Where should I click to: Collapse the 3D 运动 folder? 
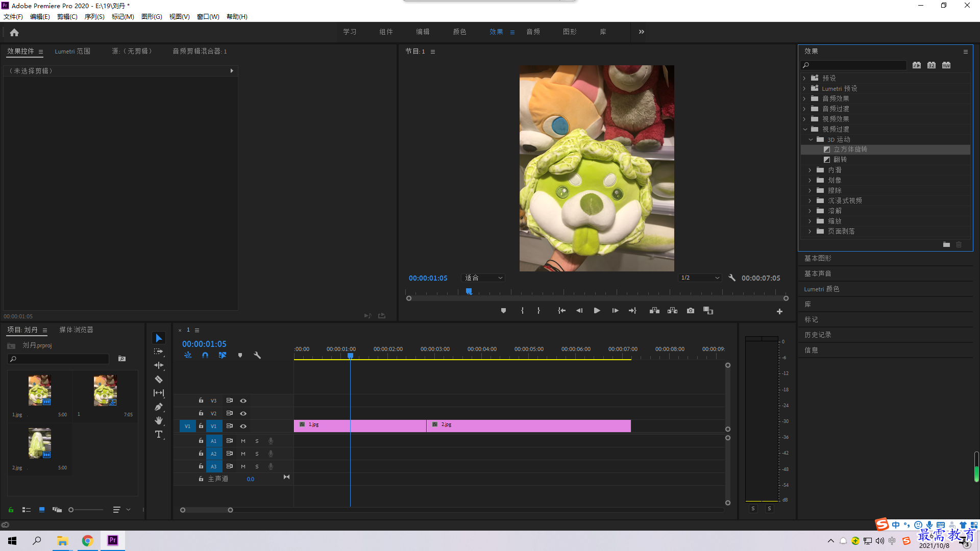click(811, 140)
